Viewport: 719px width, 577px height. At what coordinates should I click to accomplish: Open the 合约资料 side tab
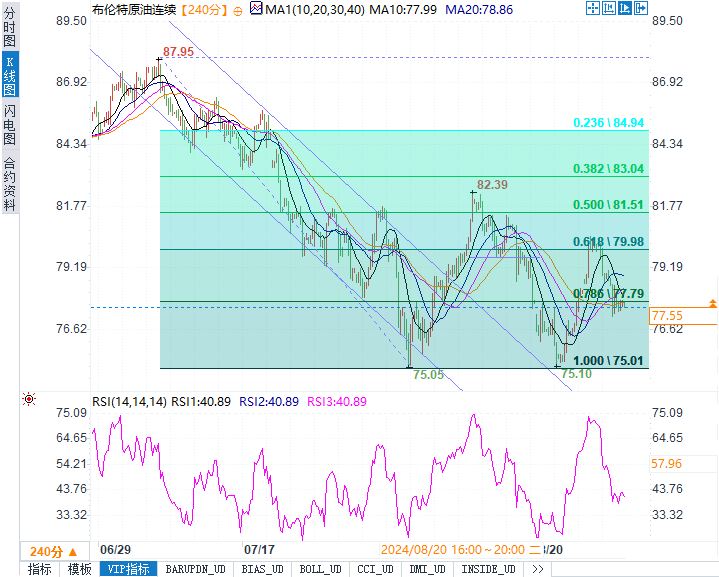(10, 184)
